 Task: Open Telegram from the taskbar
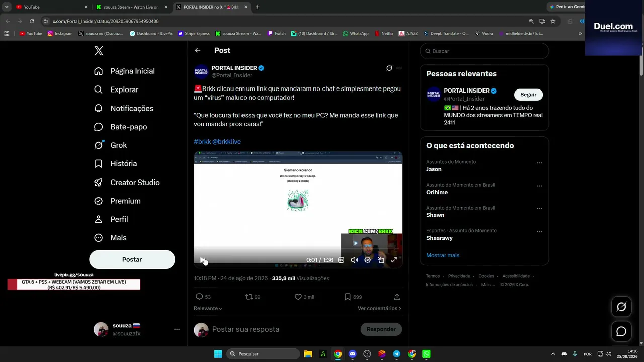pos(396,354)
